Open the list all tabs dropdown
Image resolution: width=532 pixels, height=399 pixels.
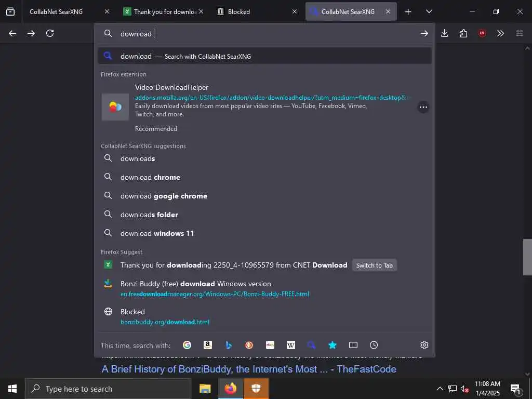(429, 11)
